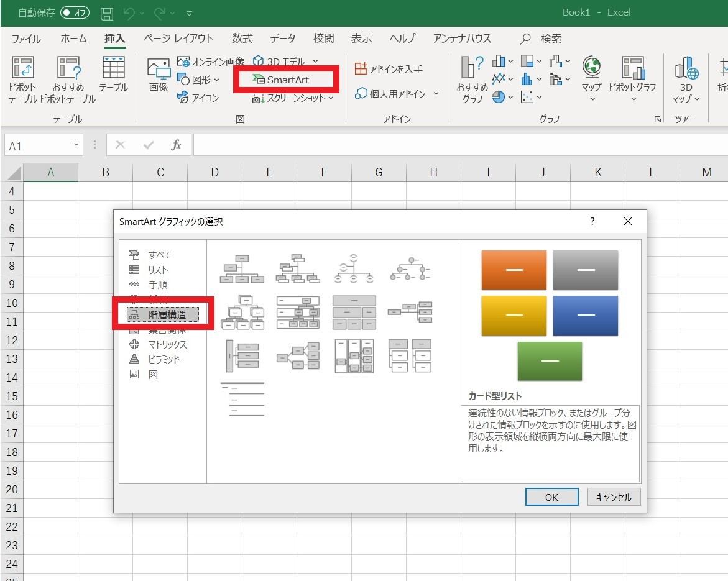Click the おすすめグラフ icon
Viewport: 728px width, 581px height.
pos(472,80)
